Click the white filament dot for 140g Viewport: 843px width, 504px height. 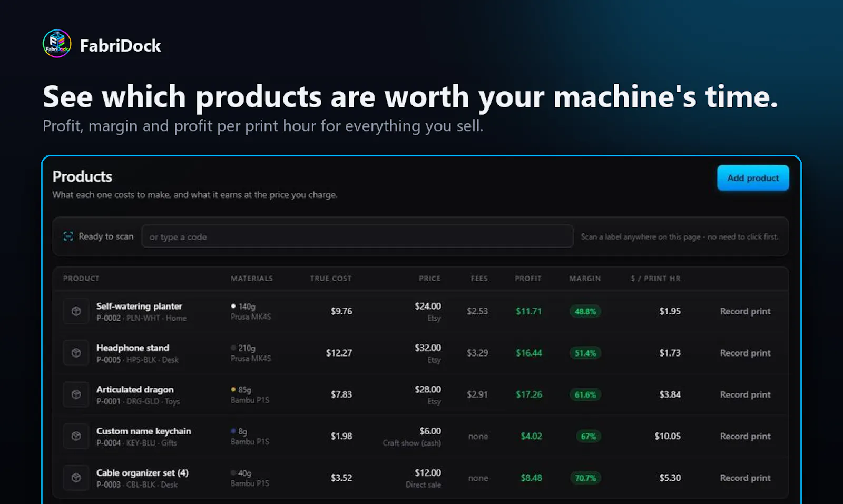pyautogui.click(x=233, y=306)
